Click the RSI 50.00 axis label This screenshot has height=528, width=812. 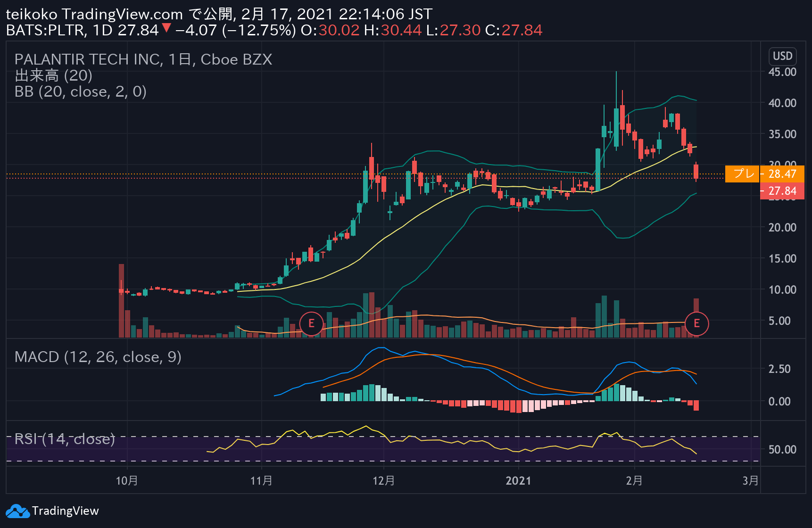pos(782,450)
